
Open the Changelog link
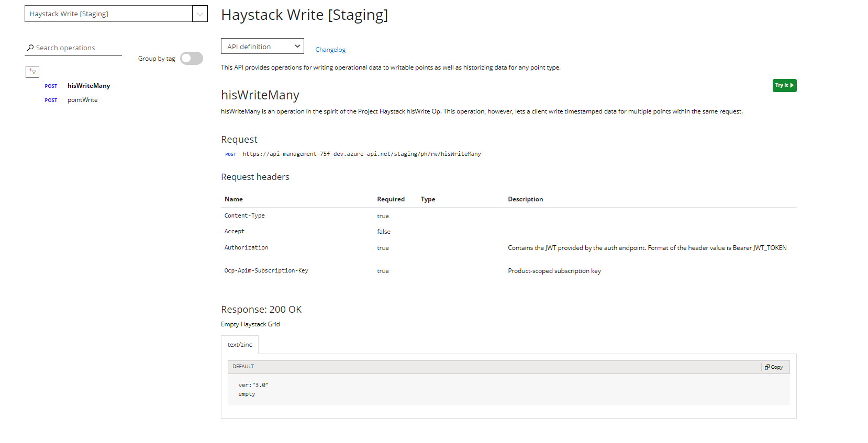330,50
